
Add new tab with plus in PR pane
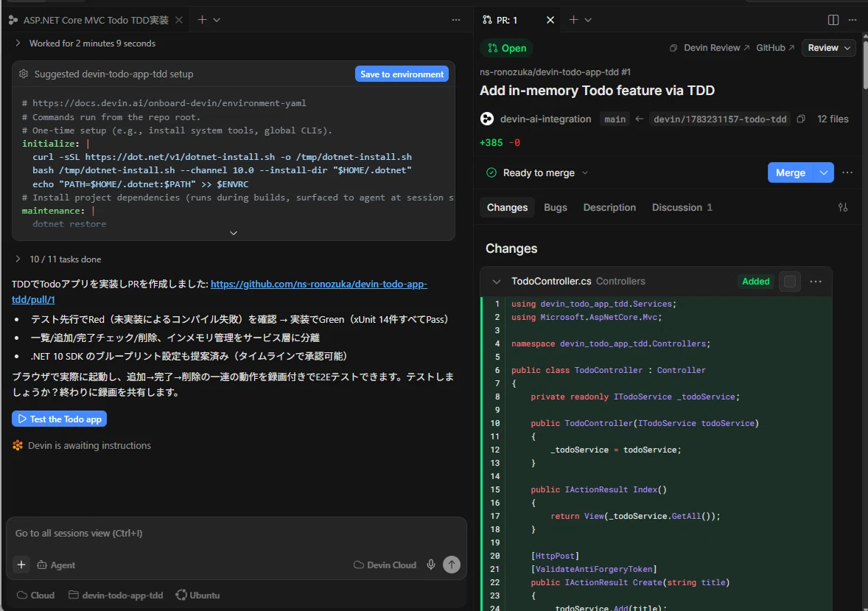pyautogui.click(x=573, y=20)
